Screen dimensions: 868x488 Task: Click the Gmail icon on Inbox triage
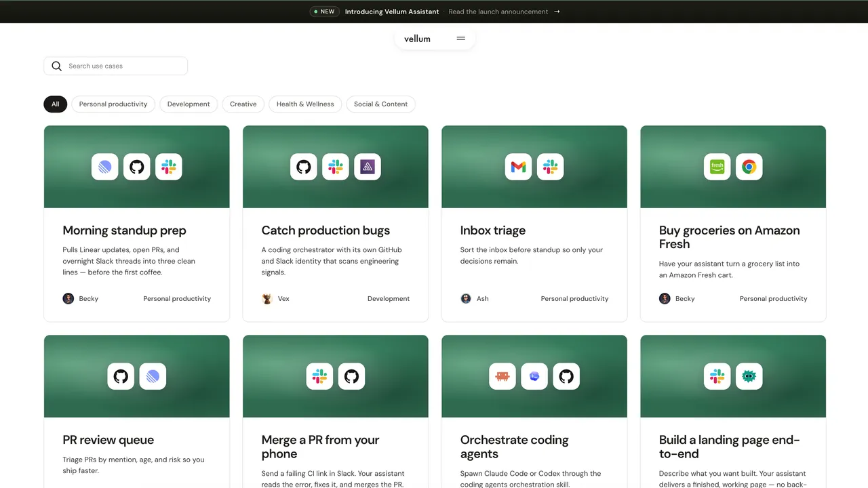pyautogui.click(x=519, y=167)
